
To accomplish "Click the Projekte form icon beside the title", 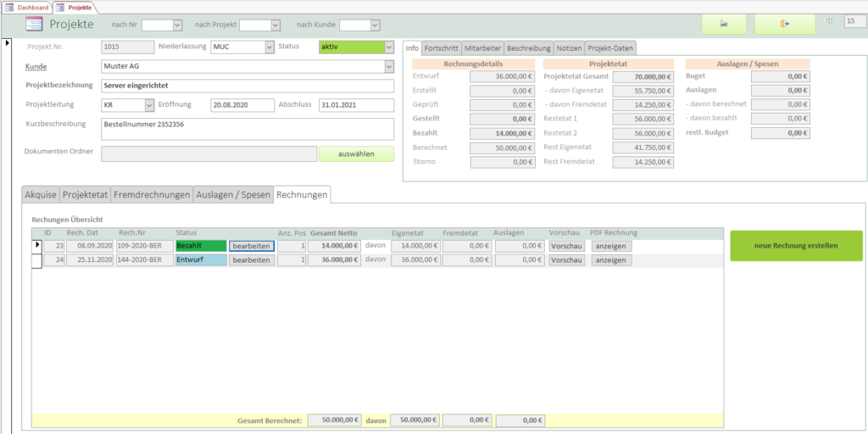I will point(34,24).
